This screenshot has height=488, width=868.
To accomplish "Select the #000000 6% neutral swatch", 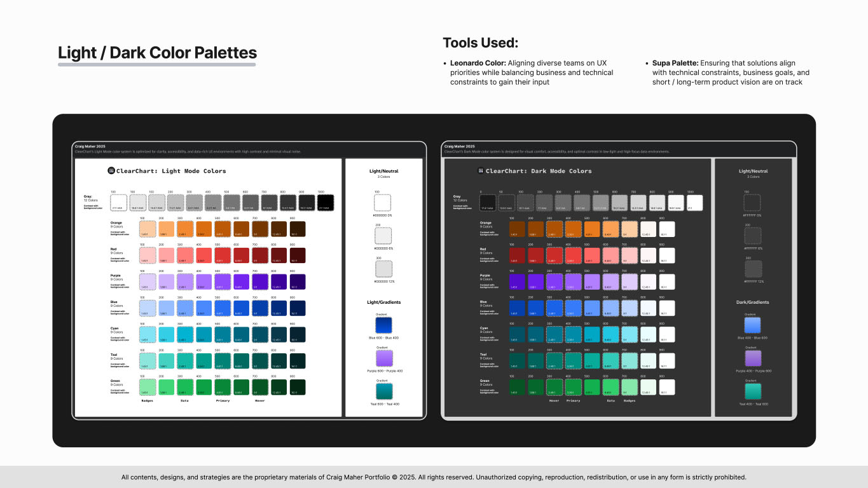I will pyautogui.click(x=383, y=234).
